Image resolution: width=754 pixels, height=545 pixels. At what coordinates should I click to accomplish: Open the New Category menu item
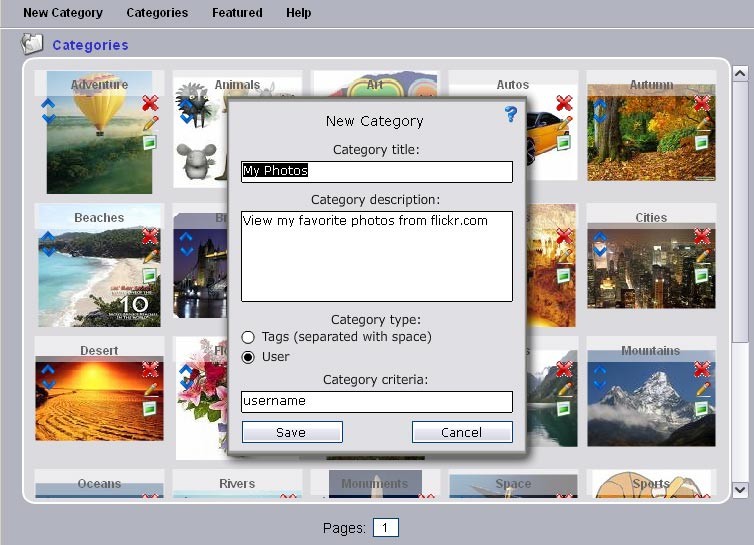(x=63, y=13)
